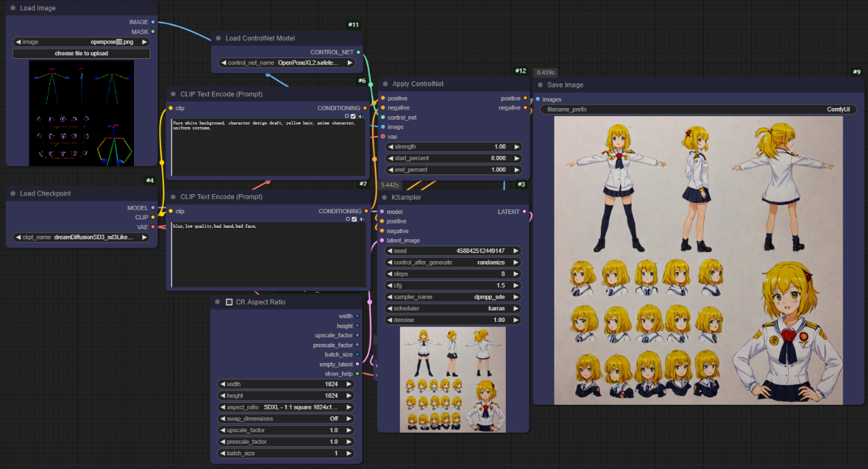Collapse the KSampler node using its title dot
The image size is (868, 469).
(385, 198)
